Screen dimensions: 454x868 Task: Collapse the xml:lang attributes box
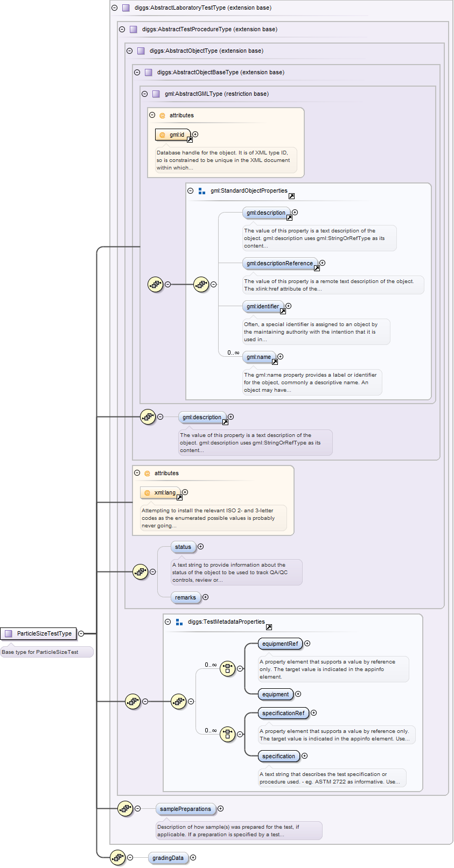[137, 474]
